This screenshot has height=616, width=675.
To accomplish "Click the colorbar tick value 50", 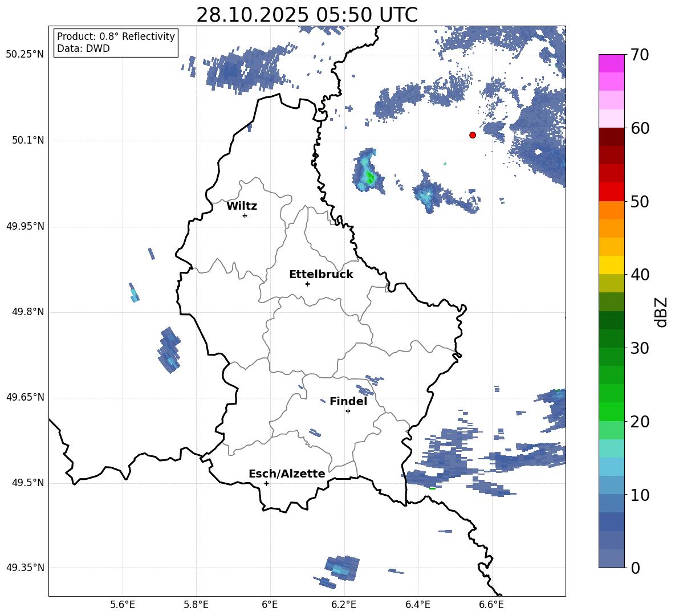I will pyautogui.click(x=640, y=201).
